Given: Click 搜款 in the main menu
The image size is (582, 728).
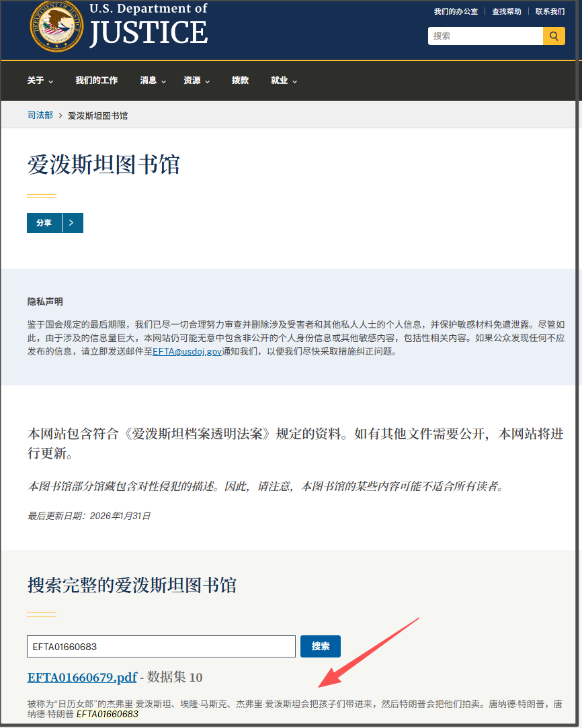Looking at the screenshot, I should [x=240, y=81].
